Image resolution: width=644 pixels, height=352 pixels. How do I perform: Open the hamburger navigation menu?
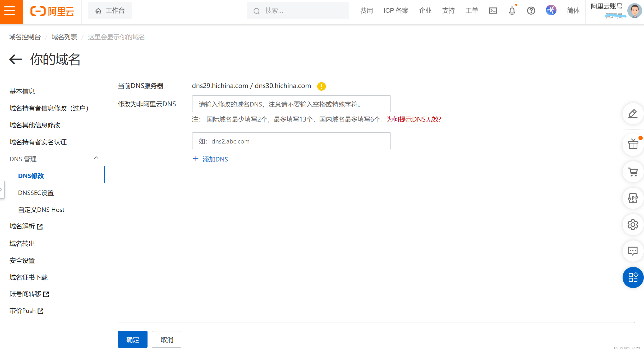click(x=10, y=11)
